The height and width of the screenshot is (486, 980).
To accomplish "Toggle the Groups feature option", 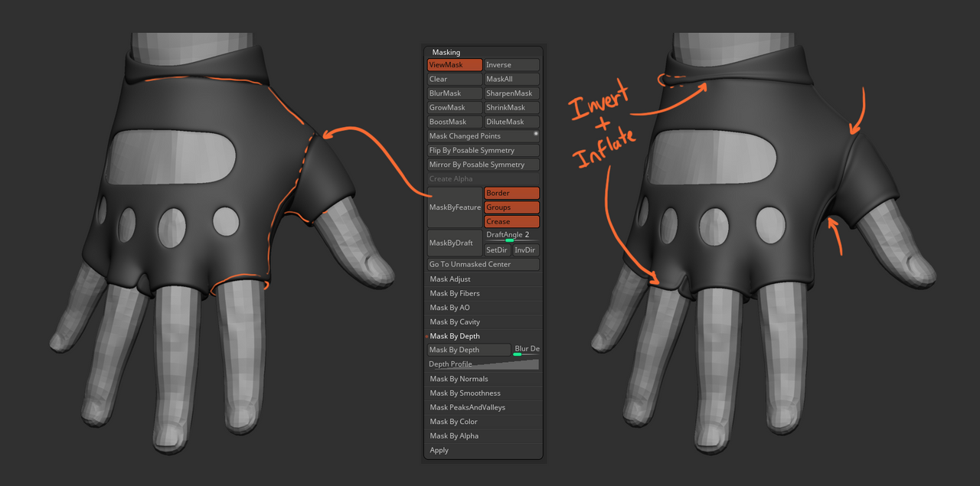I will [512, 207].
